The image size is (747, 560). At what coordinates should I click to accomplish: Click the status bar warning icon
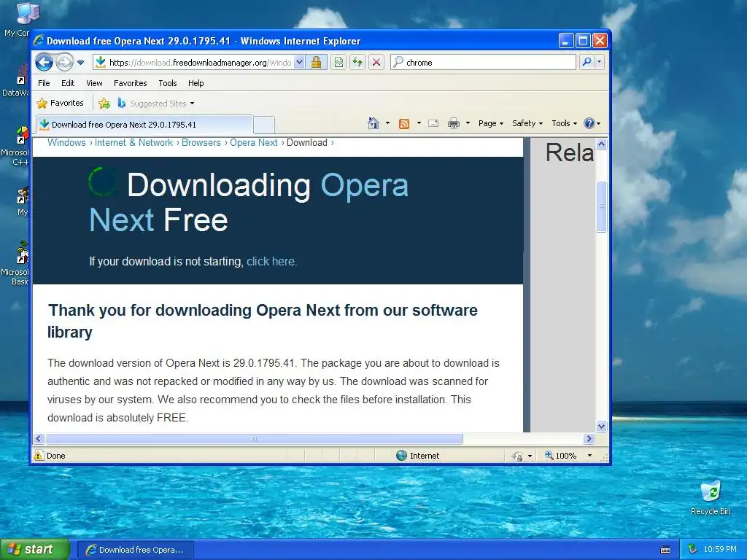(39, 456)
